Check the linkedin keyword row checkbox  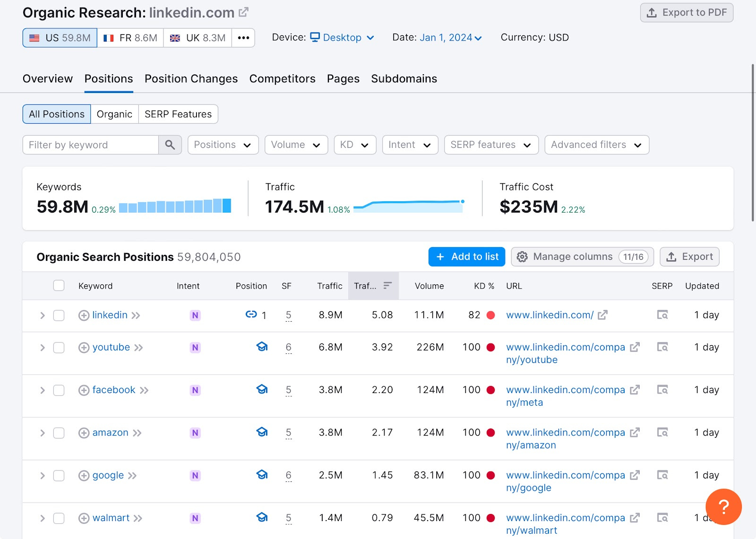coord(59,316)
